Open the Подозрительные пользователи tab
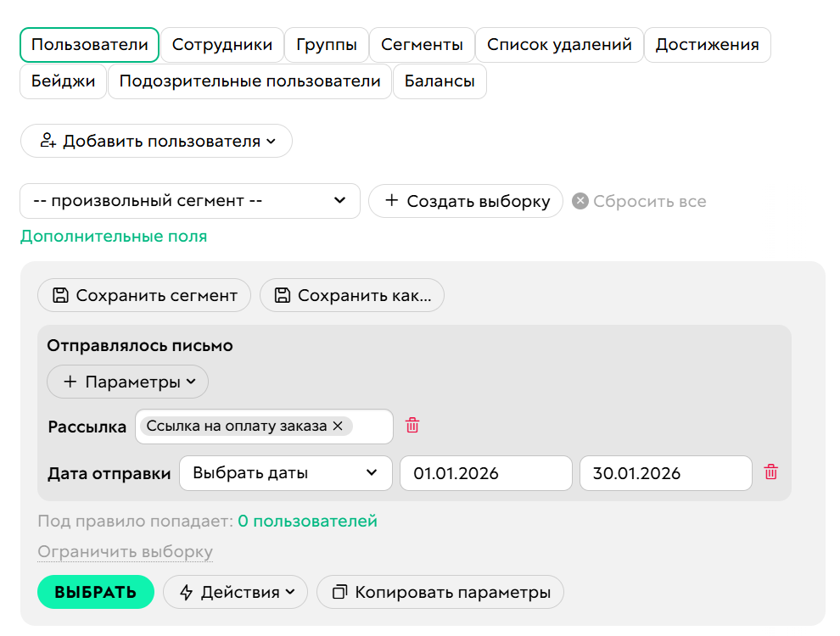This screenshot has height=636, width=840. (x=249, y=82)
